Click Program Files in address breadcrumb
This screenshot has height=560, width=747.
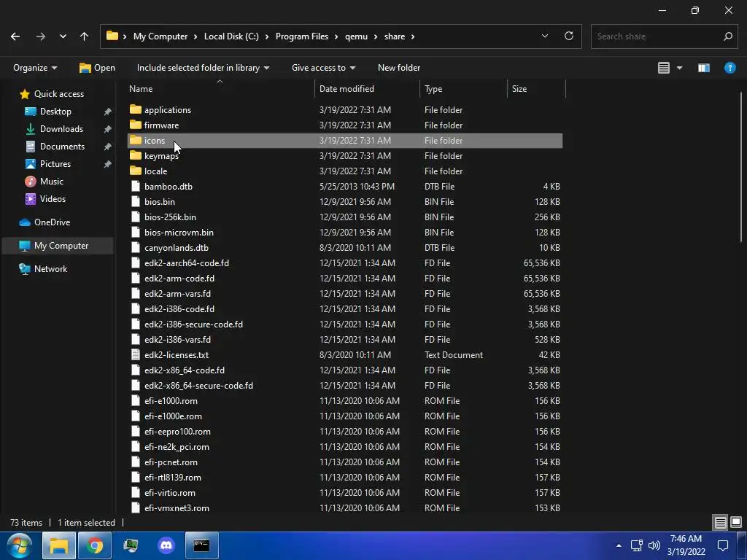tap(301, 36)
